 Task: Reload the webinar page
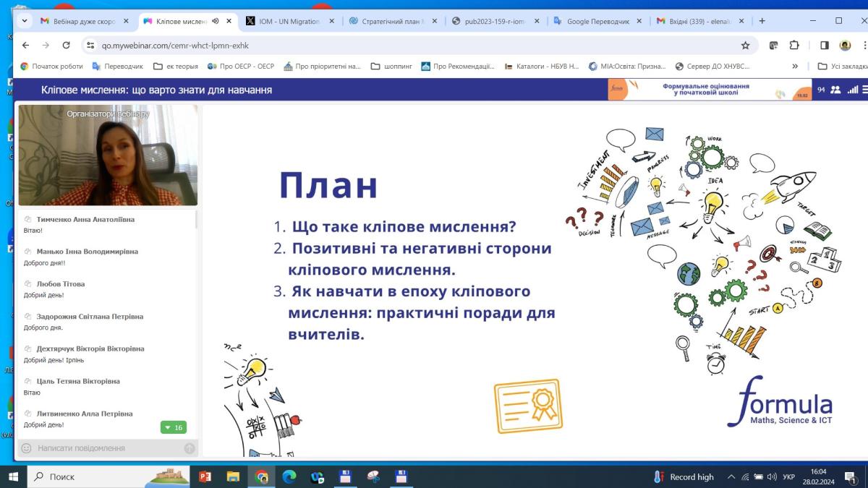coord(67,45)
